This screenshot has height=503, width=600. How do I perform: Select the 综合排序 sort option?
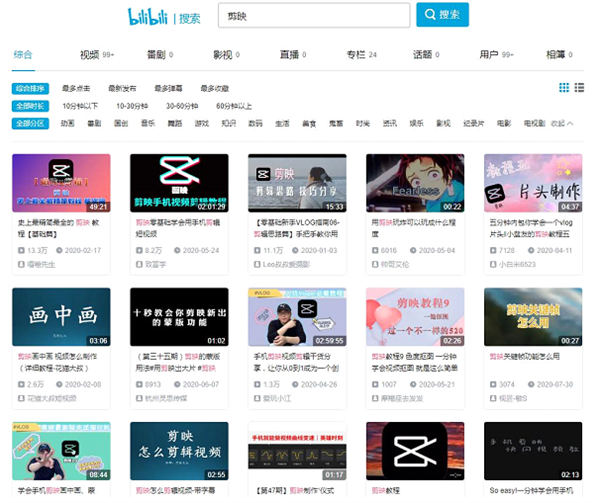[x=30, y=88]
